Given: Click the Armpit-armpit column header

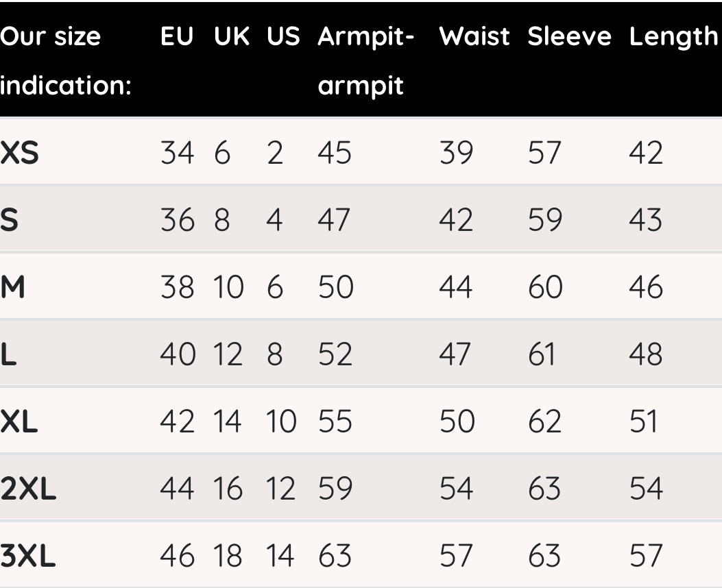Looking at the screenshot, I should (365, 62).
